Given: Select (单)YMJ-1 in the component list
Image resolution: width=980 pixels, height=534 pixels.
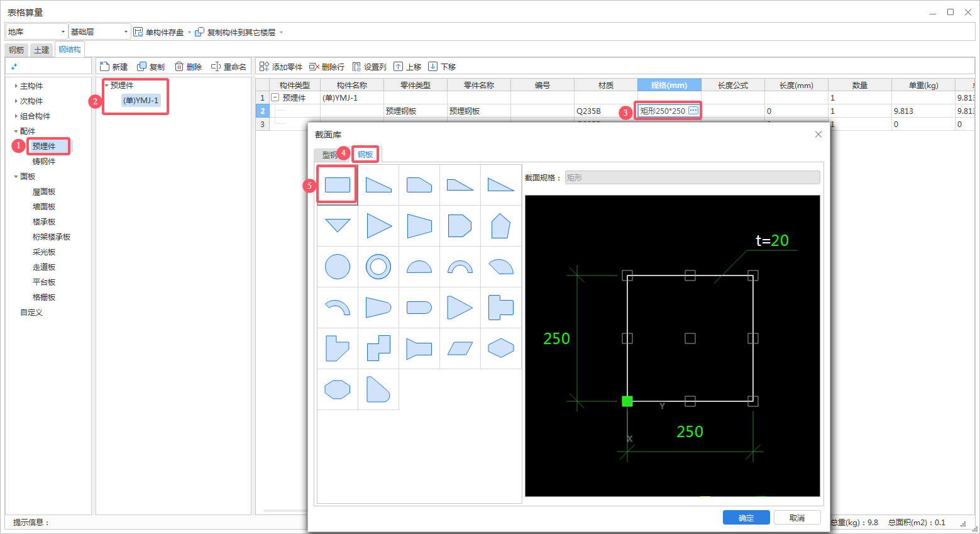Looking at the screenshot, I should click(141, 100).
